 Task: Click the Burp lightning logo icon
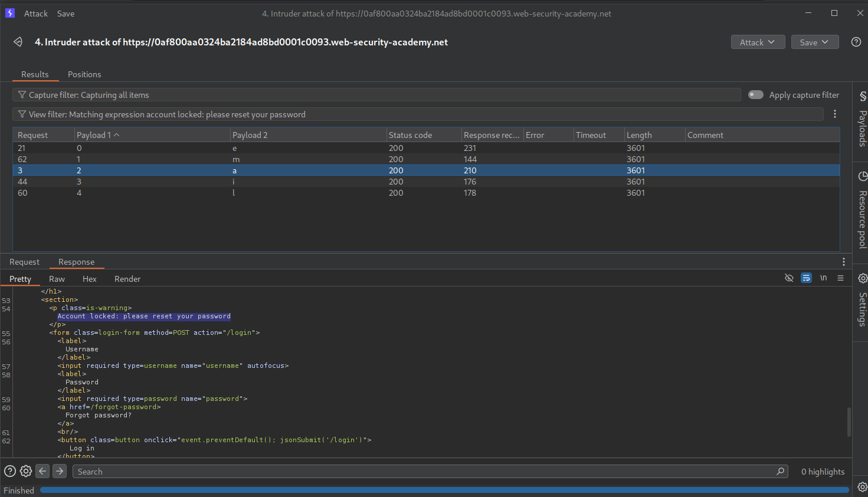pyautogui.click(x=9, y=13)
